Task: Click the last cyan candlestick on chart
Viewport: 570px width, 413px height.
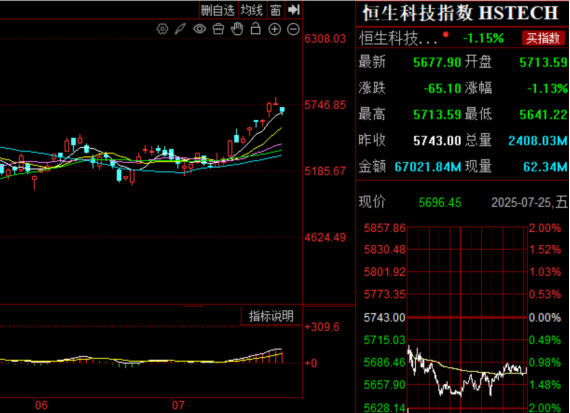Action: click(282, 110)
